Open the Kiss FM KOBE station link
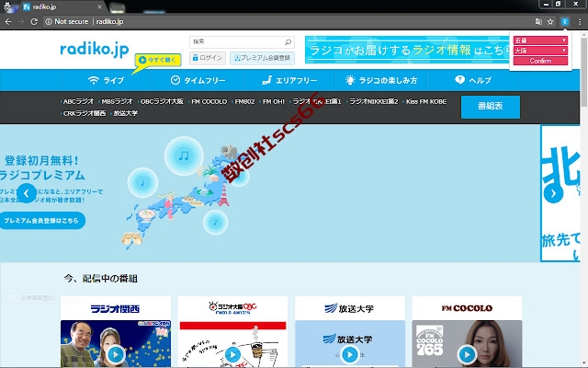 [x=426, y=101]
